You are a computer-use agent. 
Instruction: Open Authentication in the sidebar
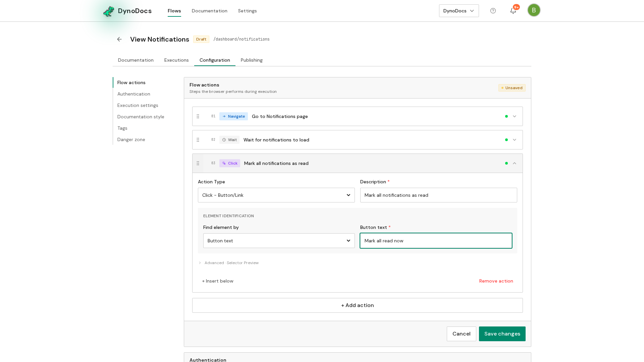pos(134,94)
